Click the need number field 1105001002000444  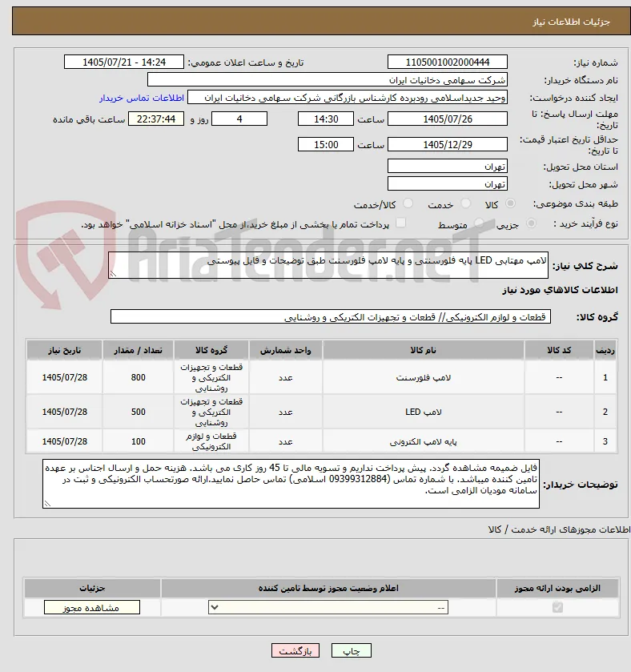[x=448, y=62]
